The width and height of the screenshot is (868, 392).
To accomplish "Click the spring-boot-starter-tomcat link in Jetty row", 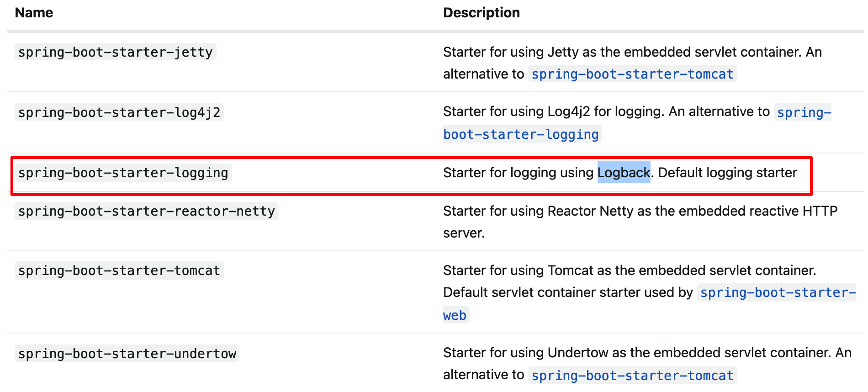I will 632,74.
